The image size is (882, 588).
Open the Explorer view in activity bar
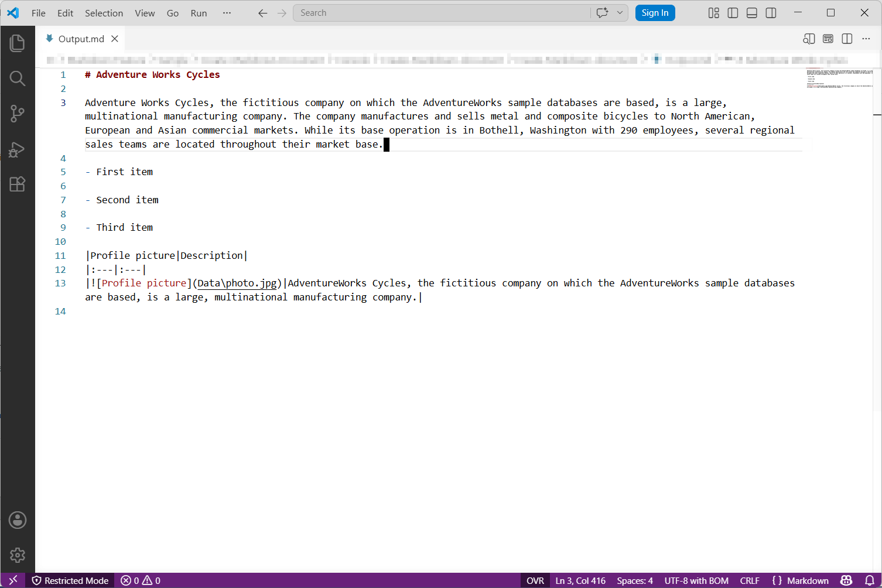[18, 43]
